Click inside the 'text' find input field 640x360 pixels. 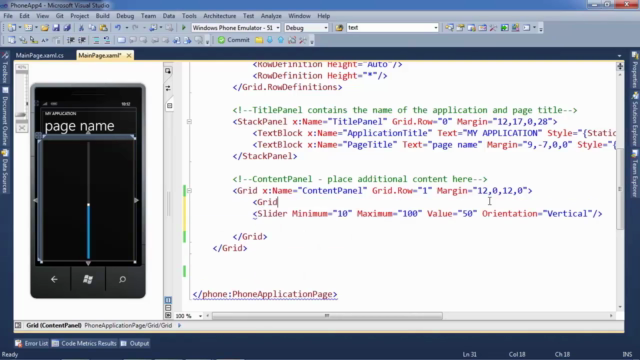[x=389, y=28]
